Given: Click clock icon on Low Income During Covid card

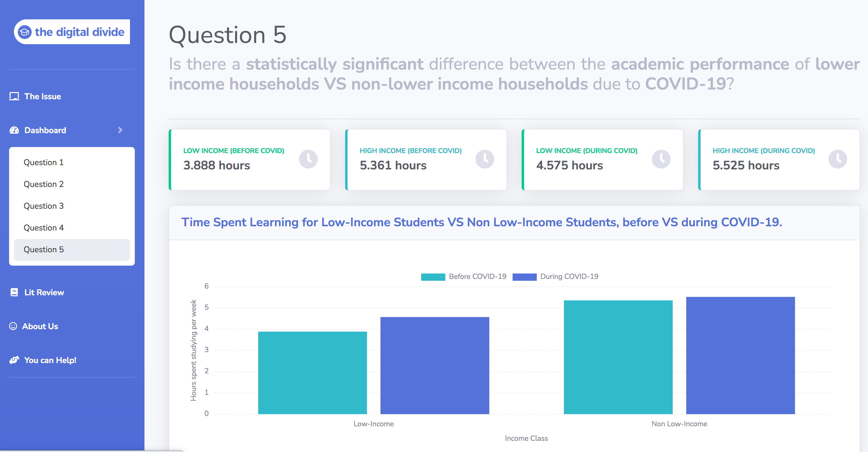Looking at the screenshot, I should tap(661, 159).
